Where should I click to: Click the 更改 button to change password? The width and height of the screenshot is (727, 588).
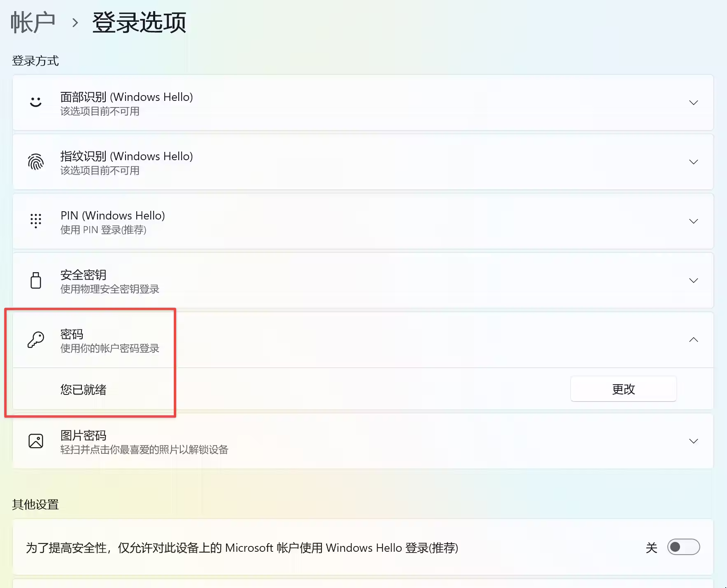click(x=623, y=389)
